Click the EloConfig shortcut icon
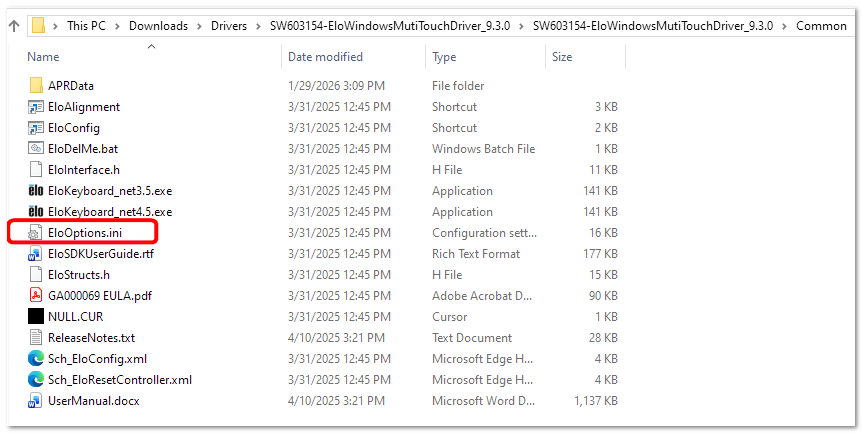Viewport: 862px width, 433px height. click(36, 127)
